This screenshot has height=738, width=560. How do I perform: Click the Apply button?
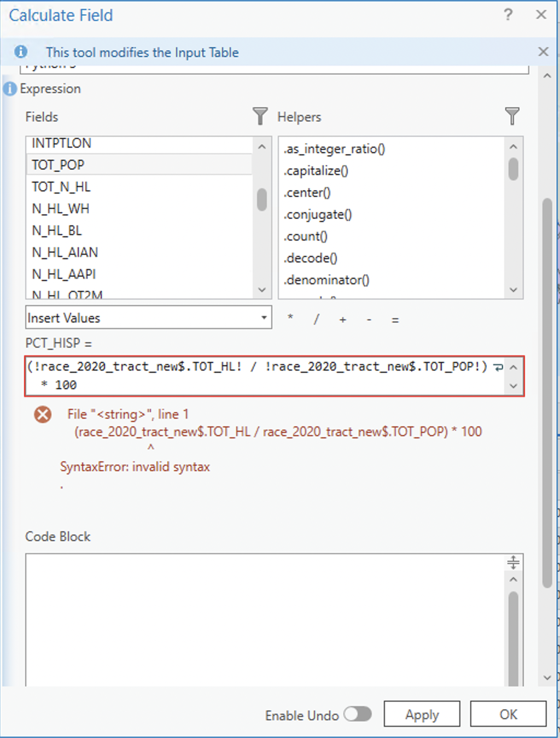[x=422, y=714]
